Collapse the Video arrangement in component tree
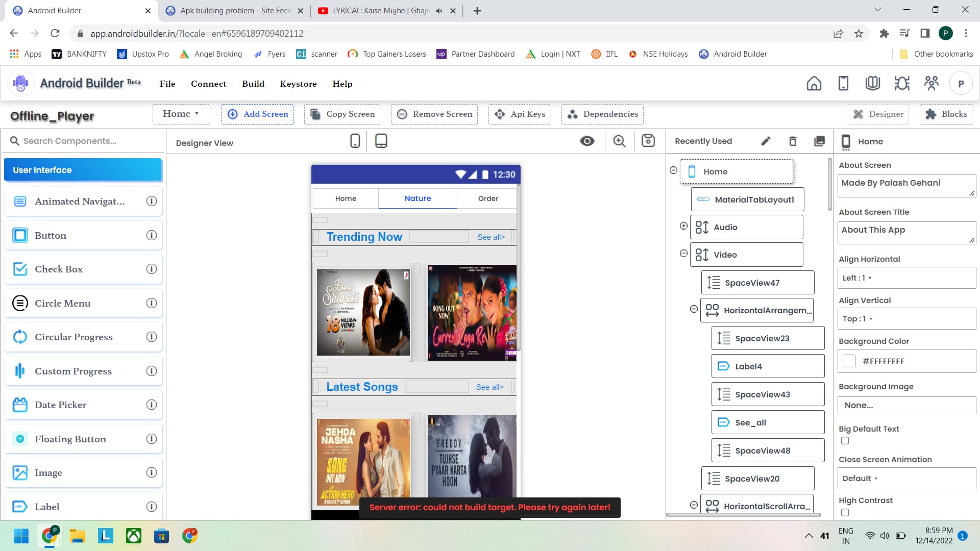 [683, 254]
